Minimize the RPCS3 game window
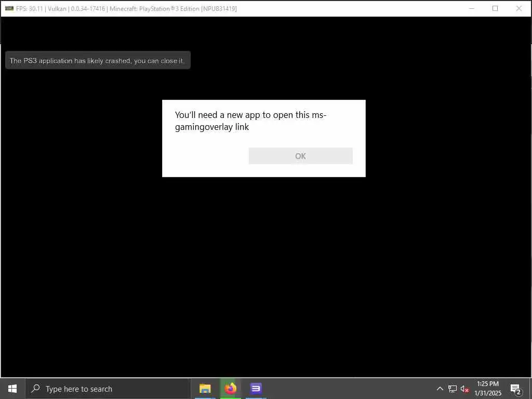 tap(472, 8)
